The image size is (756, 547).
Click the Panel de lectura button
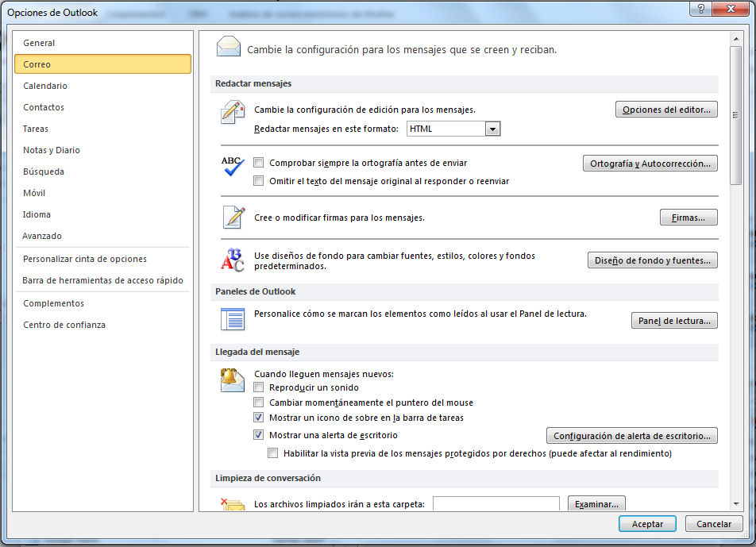coord(674,321)
